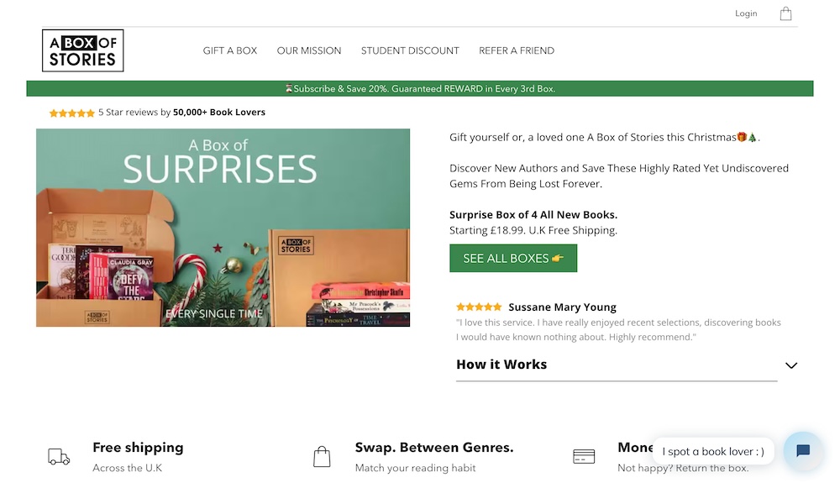Expand the How it Works chevron

tap(790, 365)
